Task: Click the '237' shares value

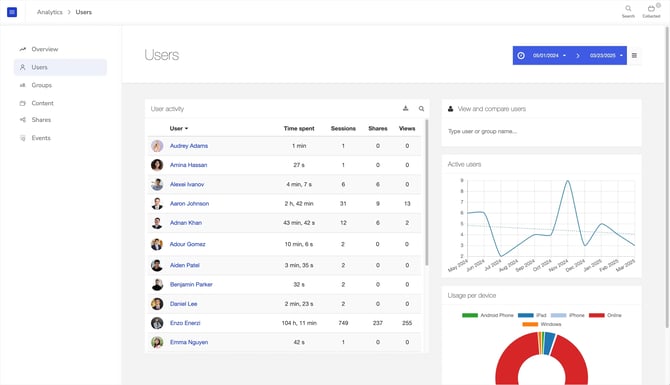Action: coord(378,323)
